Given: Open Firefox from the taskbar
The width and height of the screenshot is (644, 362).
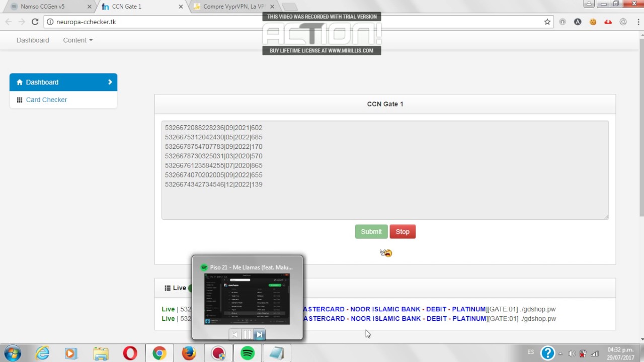Looking at the screenshot, I should (x=189, y=353).
